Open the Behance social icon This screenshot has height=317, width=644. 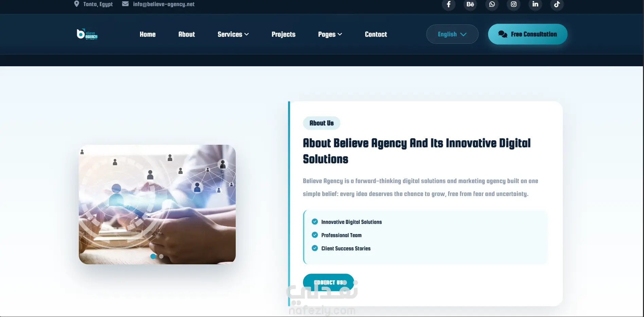click(470, 4)
